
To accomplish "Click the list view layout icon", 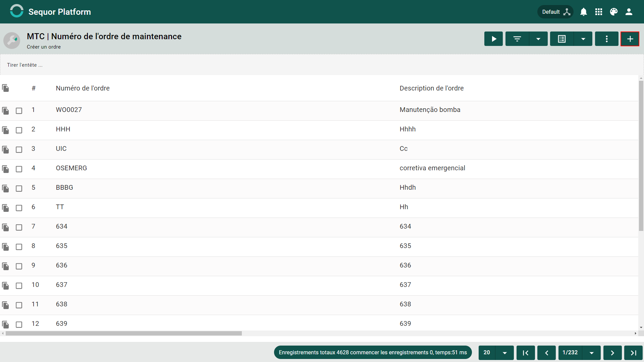I will click(562, 39).
